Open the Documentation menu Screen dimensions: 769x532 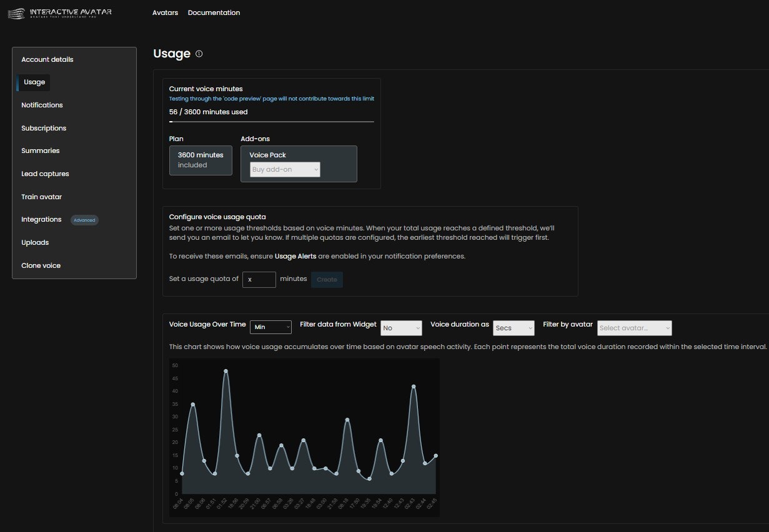click(214, 12)
